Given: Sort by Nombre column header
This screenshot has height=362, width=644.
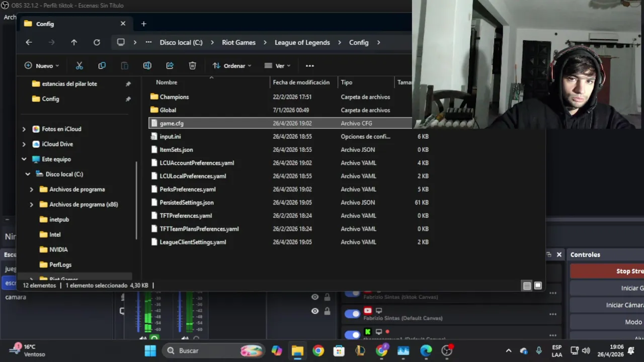Looking at the screenshot, I should coord(167,82).
